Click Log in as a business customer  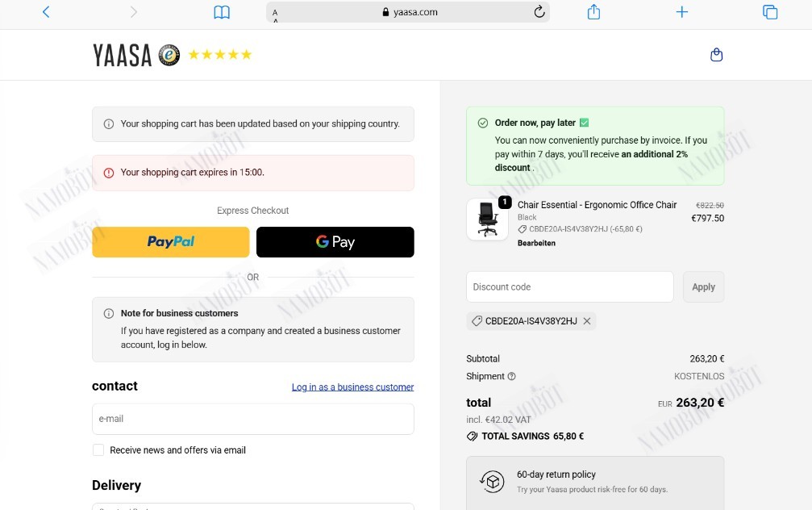[x=352, y=387]
